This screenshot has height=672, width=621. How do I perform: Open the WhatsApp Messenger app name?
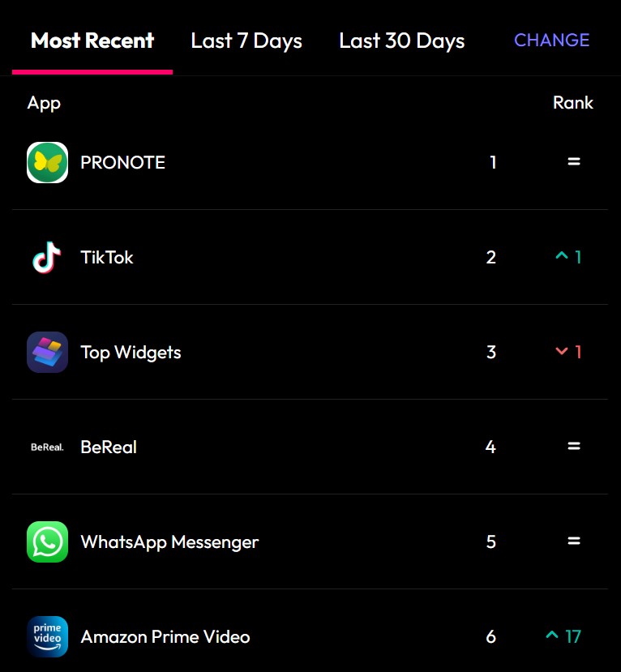(169, 542)
